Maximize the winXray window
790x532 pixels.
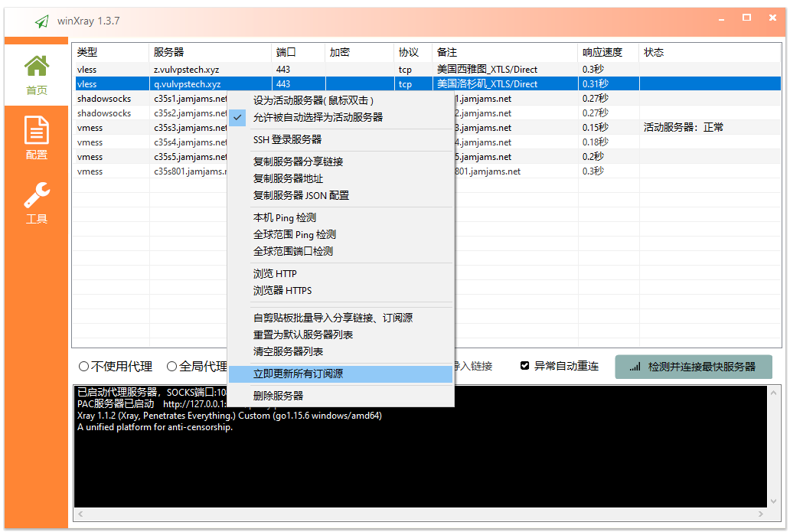pyautogui.click(x=746, y=18)
